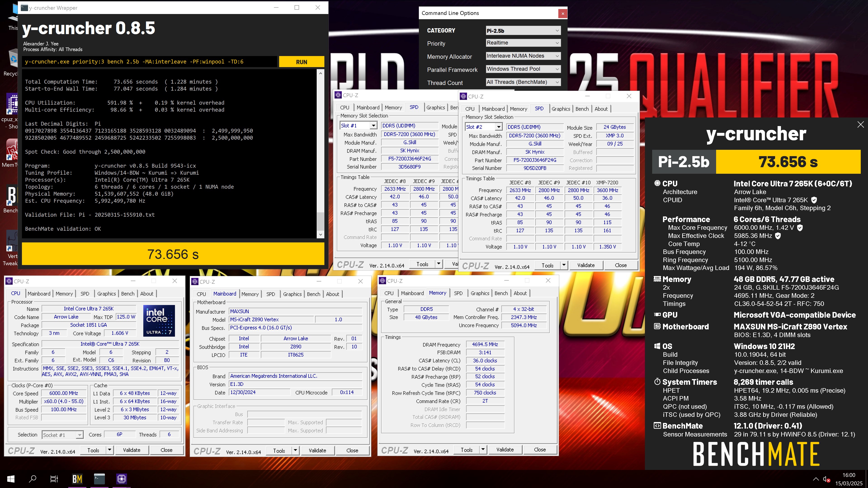
Task: Close the Command Line Options dialog
Action: coord(562,14)
